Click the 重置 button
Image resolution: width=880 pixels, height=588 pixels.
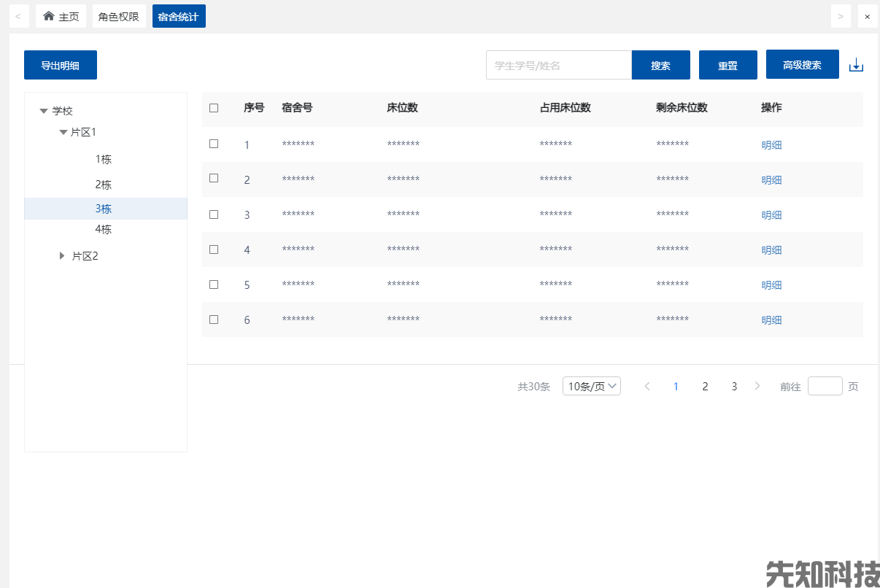(x=728, y=65)
